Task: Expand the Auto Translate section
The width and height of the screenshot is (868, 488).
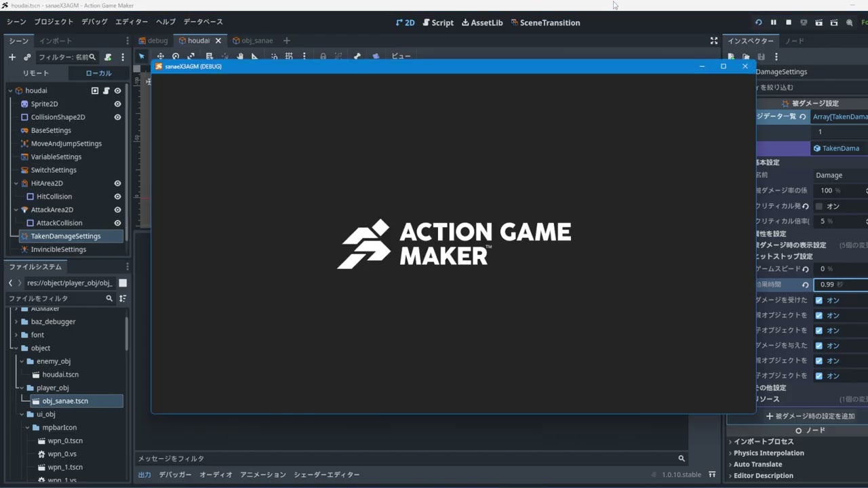Action: pyautogui.click(x=755, y=464)
